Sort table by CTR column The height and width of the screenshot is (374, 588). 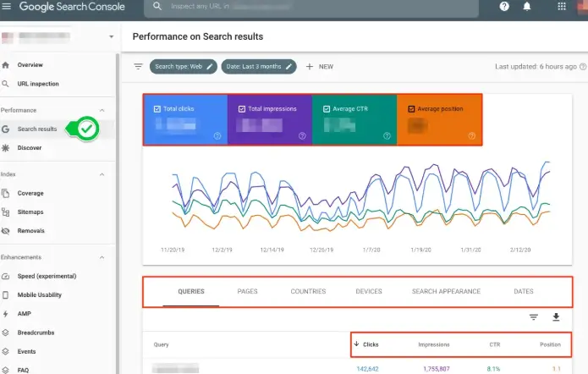point(495,344)
